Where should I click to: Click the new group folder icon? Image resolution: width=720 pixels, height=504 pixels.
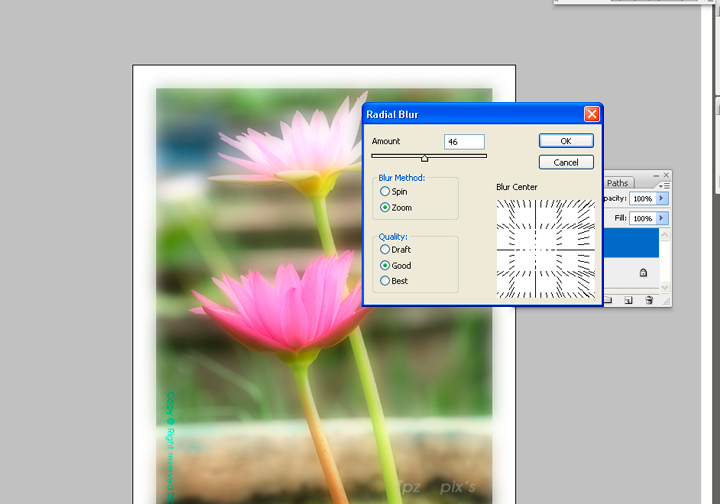(608, 300)
